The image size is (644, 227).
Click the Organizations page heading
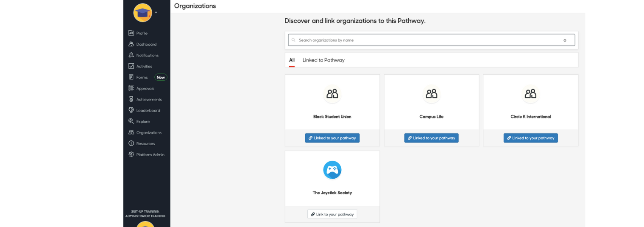195,6
